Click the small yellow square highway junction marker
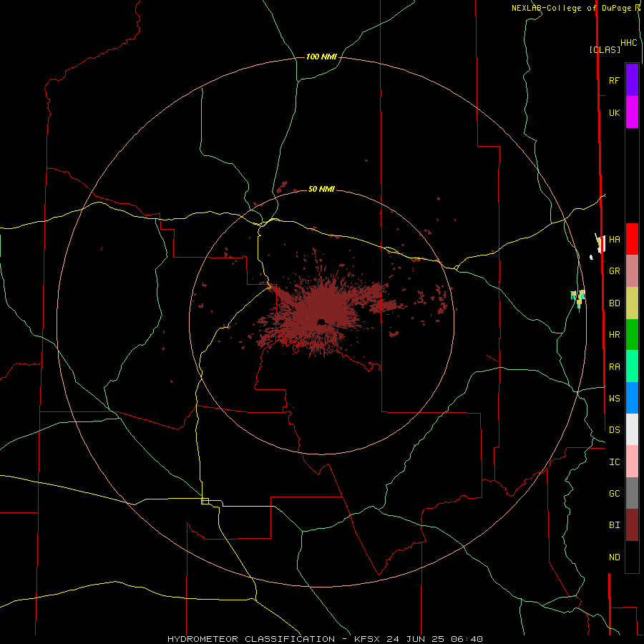Screen dimensions: 644x644 205,501
